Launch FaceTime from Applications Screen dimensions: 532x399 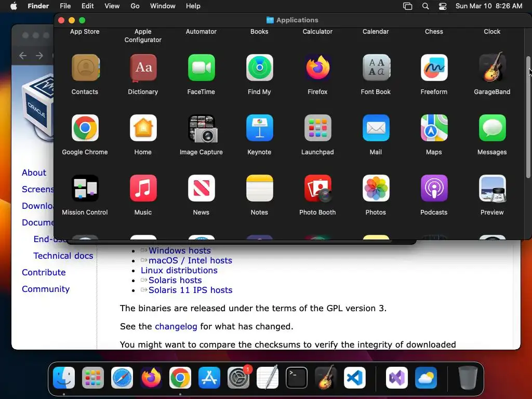(201, 68)
